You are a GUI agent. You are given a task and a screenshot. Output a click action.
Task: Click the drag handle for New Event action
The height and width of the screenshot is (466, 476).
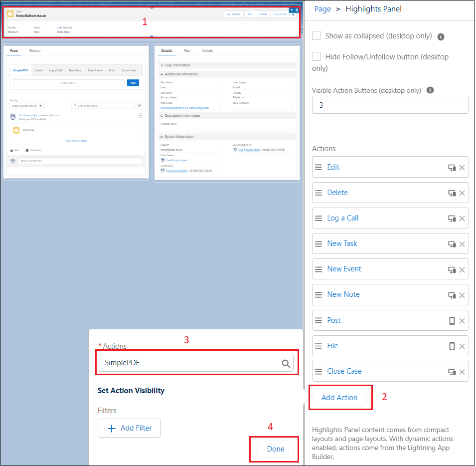(318, 269)
